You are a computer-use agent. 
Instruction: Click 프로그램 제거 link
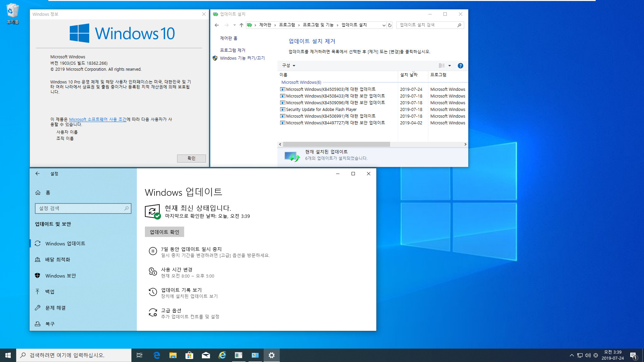click(233, 50)
